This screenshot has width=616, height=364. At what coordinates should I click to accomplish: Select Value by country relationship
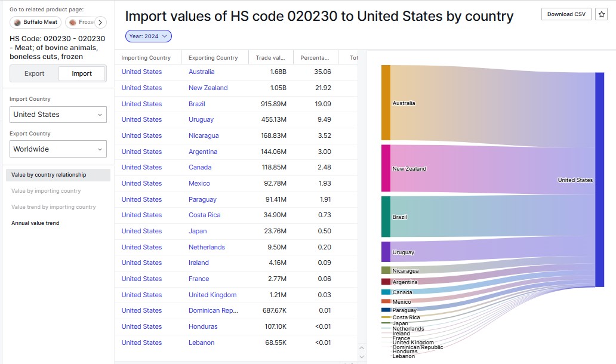point(58,175)
